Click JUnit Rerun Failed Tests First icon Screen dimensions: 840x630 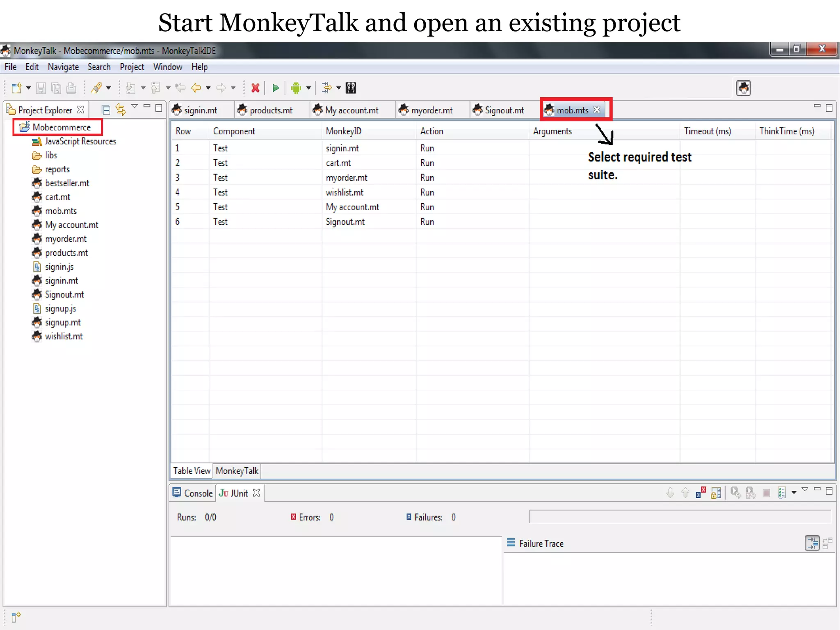[751, 493]
